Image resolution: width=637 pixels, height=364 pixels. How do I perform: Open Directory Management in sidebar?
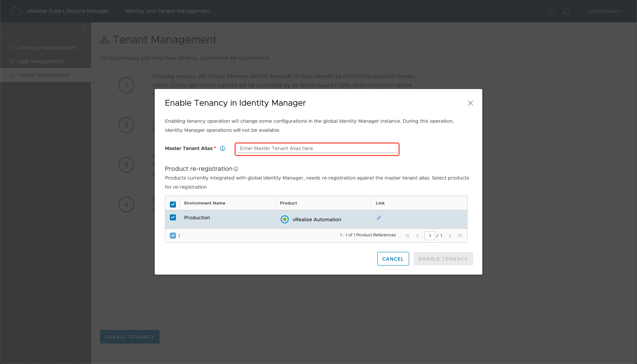point(46,48)
